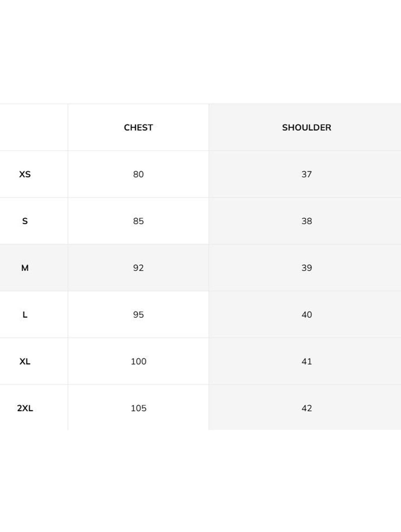401x532 pixels.
Task: Select shoulder measurement 40 cell
Action: point(307,315)
